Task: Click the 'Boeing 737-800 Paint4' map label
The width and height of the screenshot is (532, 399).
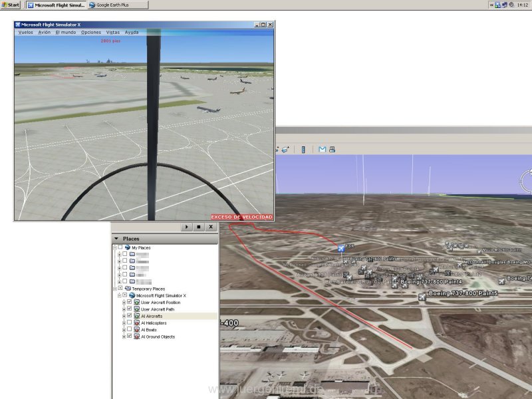Action: tap(431, 281)
